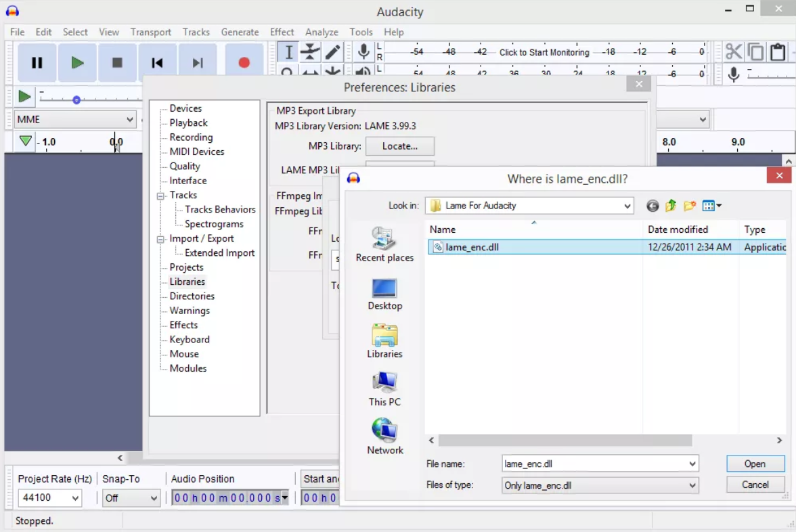The image size is (796, 532).
Task: Create a new folder in the file dialog
Action: pos(689,206)
